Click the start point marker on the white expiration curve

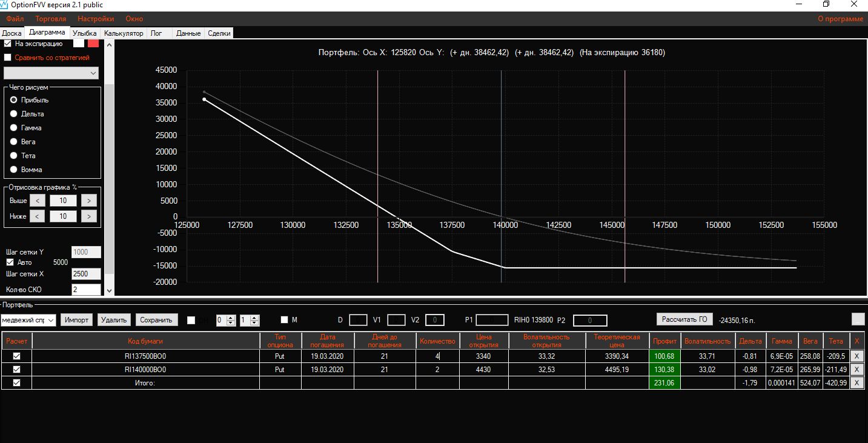tap(204, 99)
